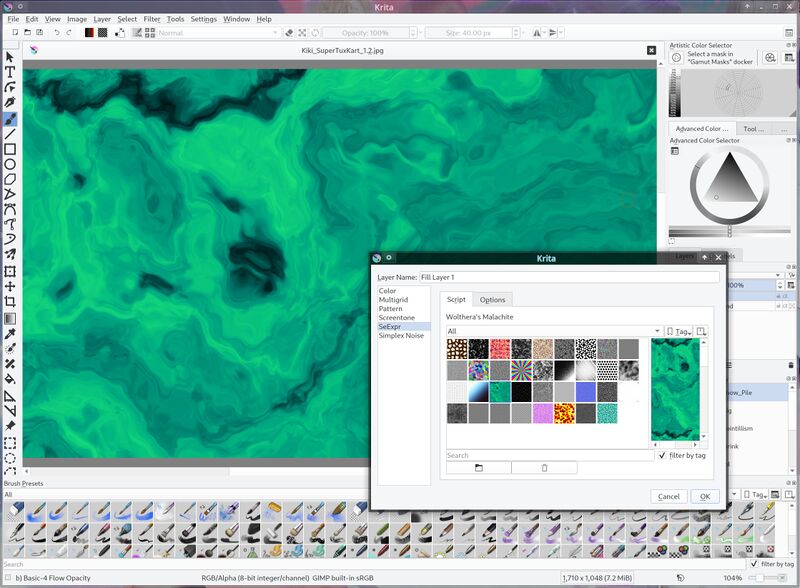Screen dimensions: 800x588
Task: Select the rainbow radial SeExpr preset thumbnail
Action: [521, 371]
